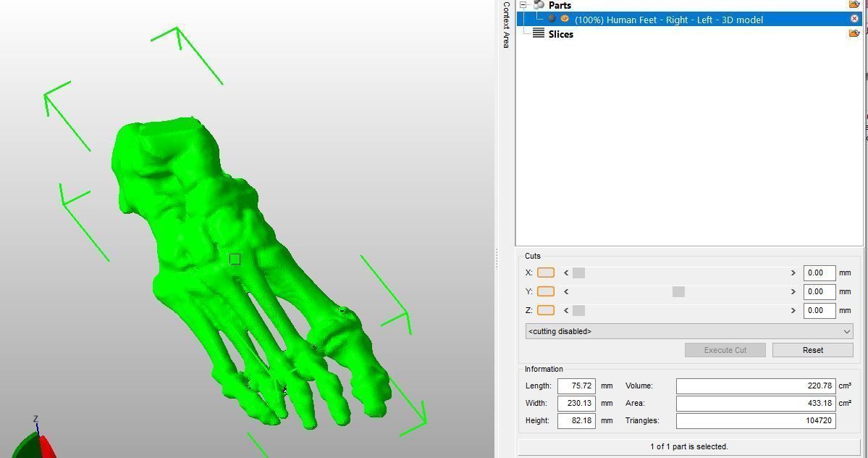
Task: Click the gray sphere icon of Human Feet part
Action: [x=552, y=18]
